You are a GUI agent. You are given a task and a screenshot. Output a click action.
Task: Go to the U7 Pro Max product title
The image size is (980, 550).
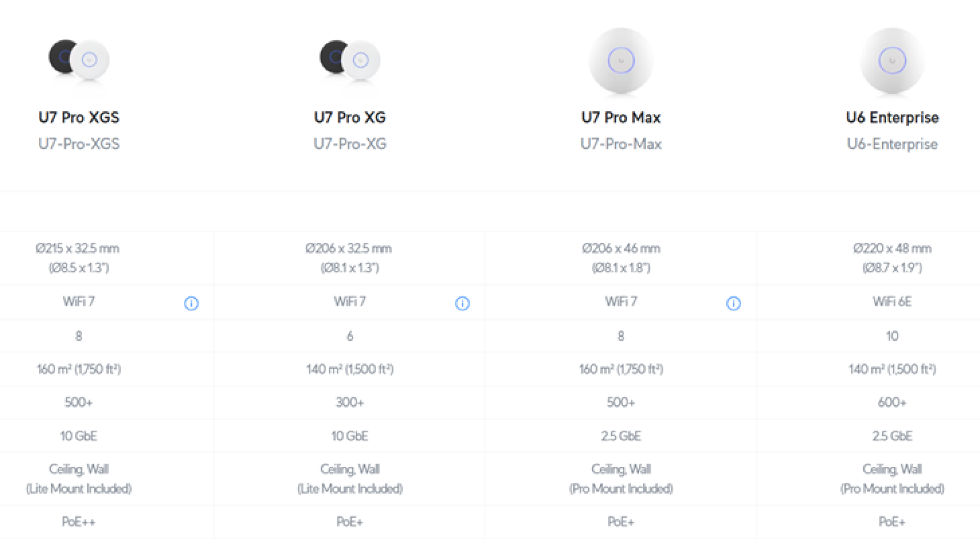(621, 117)
